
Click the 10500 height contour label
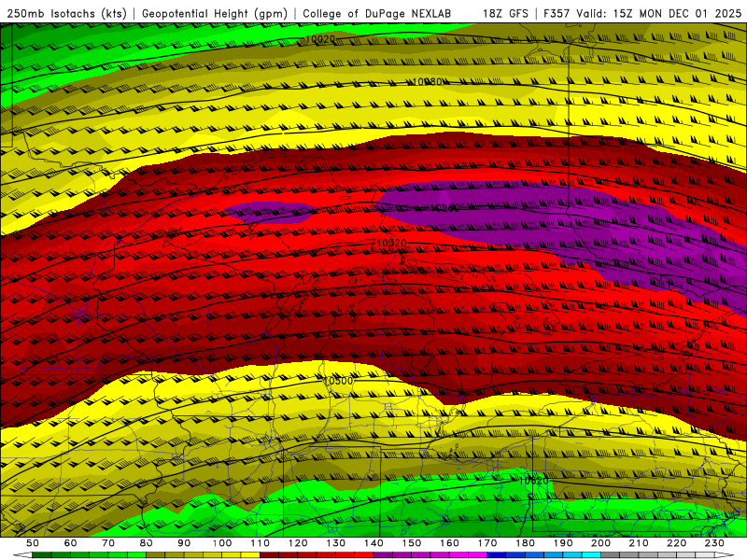pos(338,381)
